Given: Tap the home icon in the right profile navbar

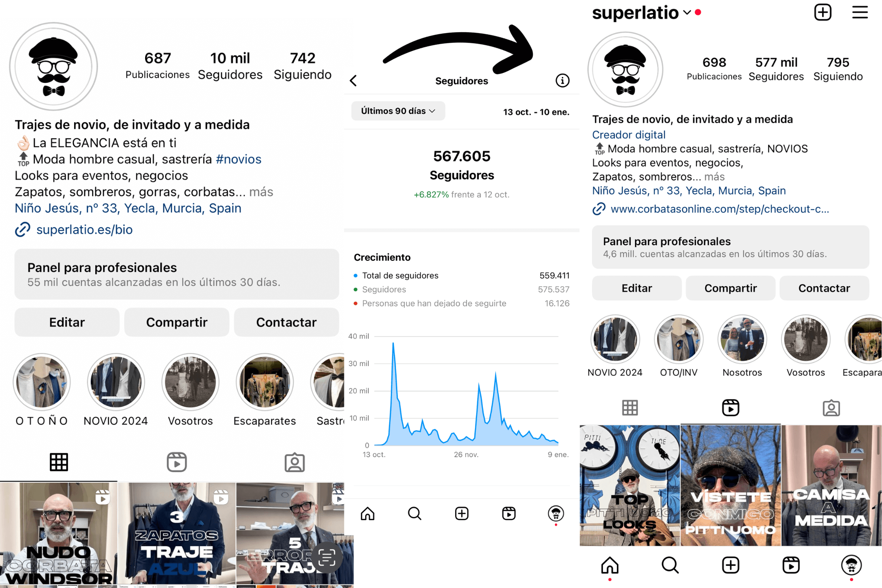Looking at the screenshot, I should (x=610, y=565).
